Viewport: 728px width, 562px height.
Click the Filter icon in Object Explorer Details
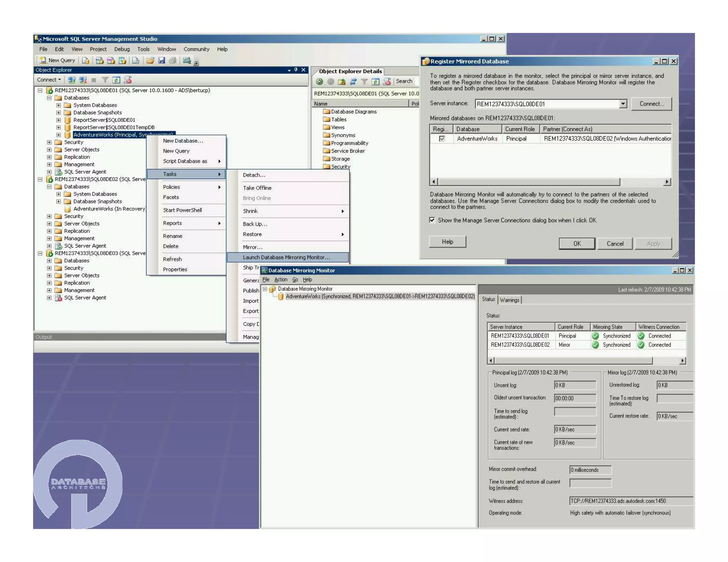click(x=364, y=82)
